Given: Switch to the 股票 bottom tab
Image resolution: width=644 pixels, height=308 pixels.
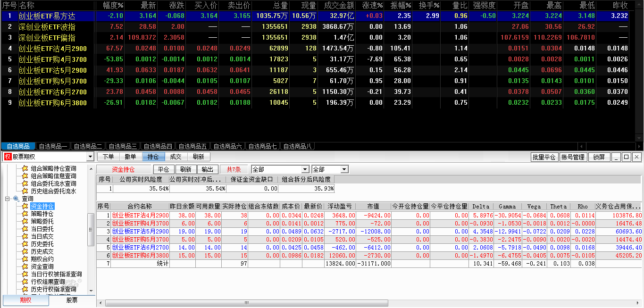Looking at the screenshot, I should [72, 300].
